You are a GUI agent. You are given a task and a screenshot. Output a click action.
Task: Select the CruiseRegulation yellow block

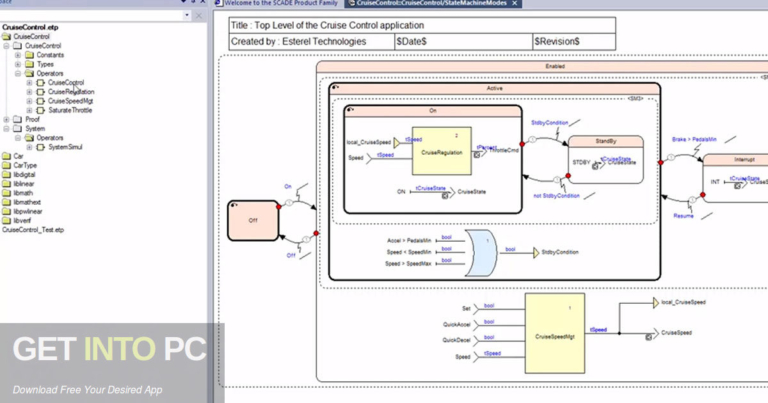(442, 151)
